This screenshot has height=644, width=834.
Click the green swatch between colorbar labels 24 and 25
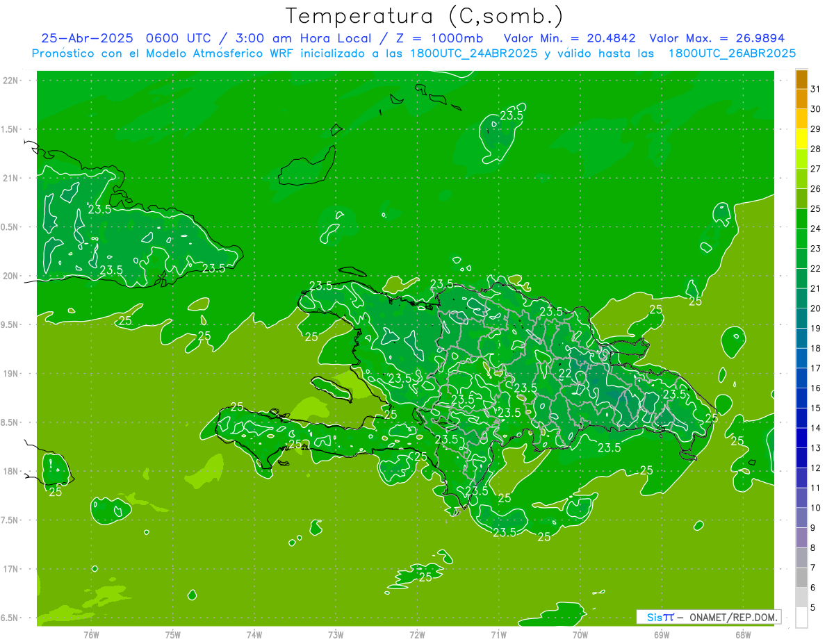point(801,219)
